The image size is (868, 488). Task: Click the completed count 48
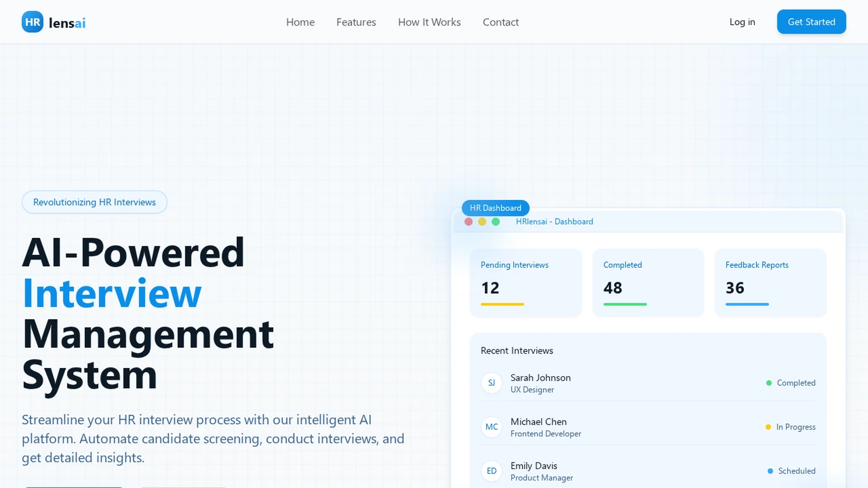[613, 288]
